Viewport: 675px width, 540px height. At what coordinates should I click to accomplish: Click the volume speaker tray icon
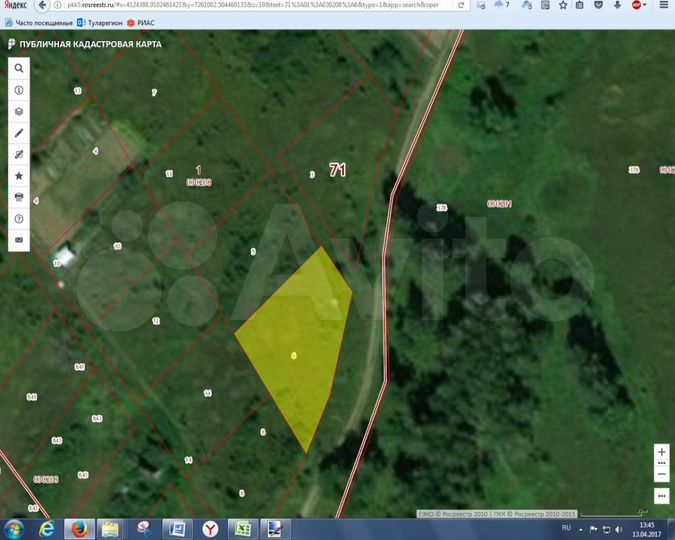pos(619,529)
